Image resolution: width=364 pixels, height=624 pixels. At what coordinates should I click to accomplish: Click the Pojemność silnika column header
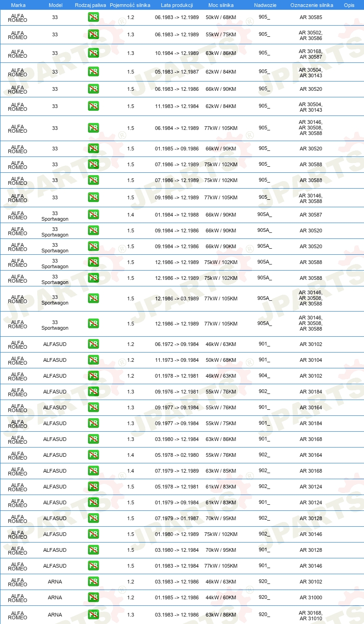(x=130, y=5)
